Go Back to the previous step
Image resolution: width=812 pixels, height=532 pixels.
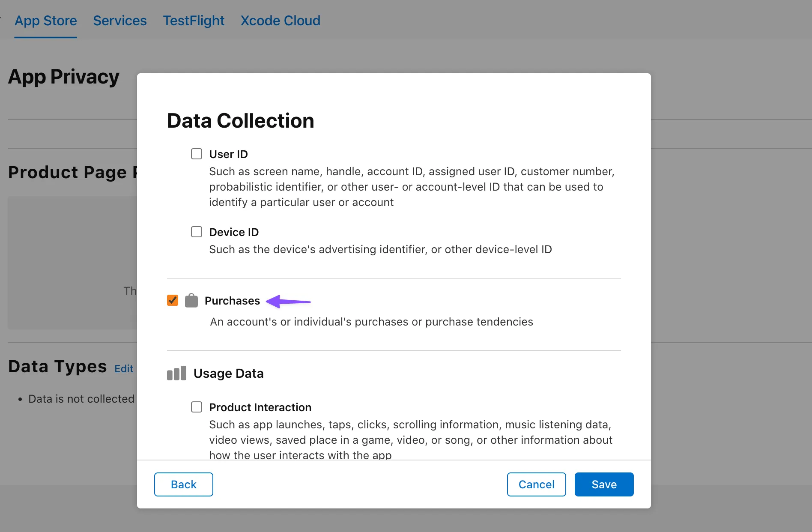point(183,484)
